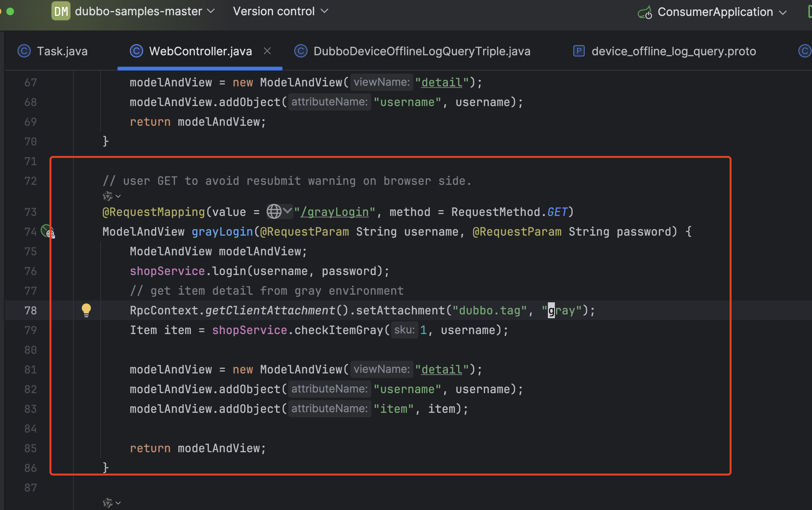Click the proto file type icon

(579, 51)
